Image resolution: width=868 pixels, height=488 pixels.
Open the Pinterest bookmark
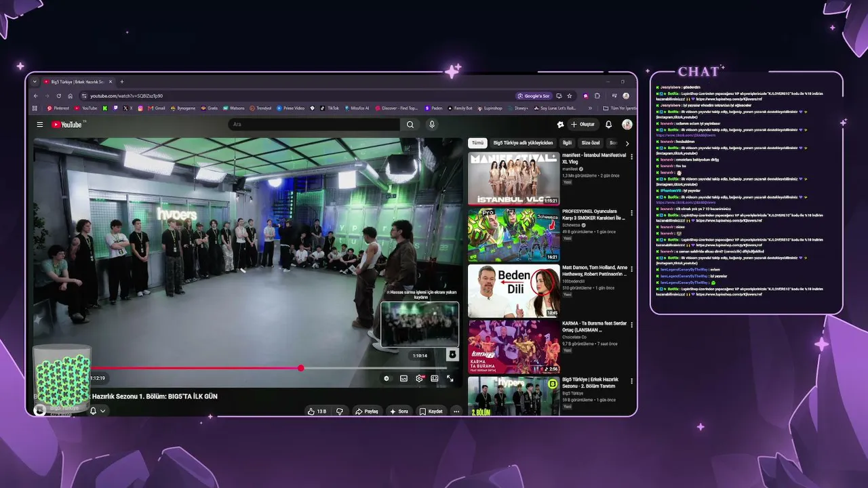click(x=58, y=108)
